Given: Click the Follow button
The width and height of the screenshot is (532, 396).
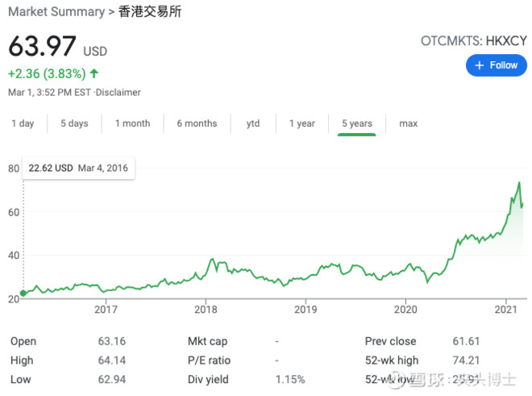Looking at the screenshot, I should [496, 65].
